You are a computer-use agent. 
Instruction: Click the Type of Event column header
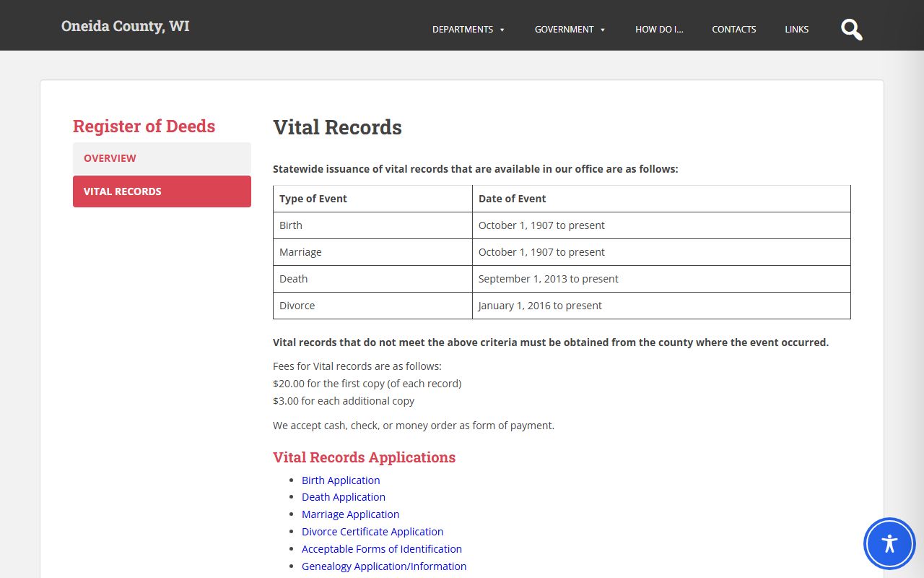click(372, 199)
